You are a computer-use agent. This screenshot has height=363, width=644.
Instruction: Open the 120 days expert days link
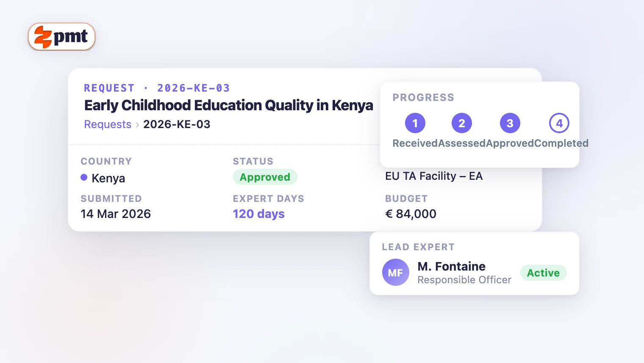coord(259,214)
